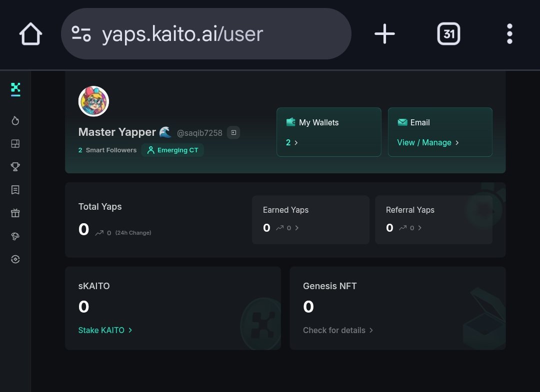Screen dimensions: 540x392
Task: Click the Genesis NFT heading
Action: coord(329,286)
